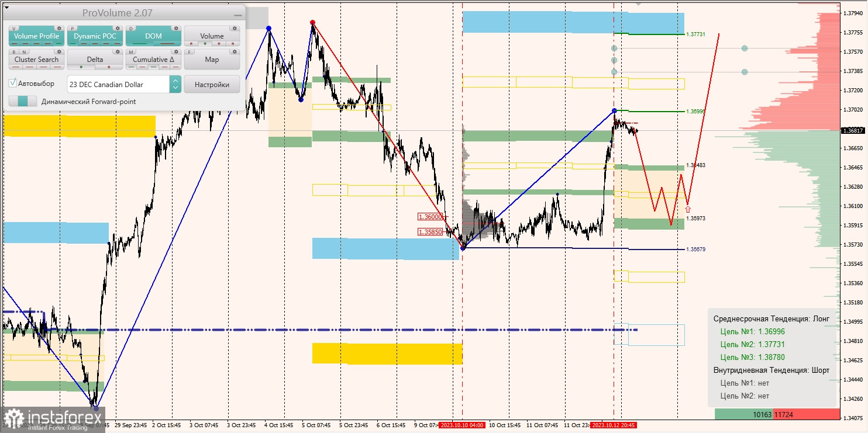Click the V hotkey tab on Volume Profile
This screenshot has height=433, width=868.
coord(15,28)
